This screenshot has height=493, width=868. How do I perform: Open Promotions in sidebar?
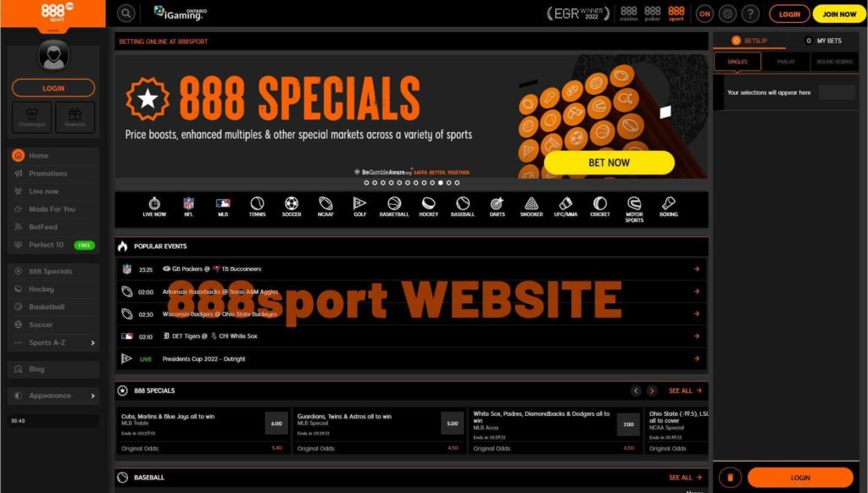point(53,173)
